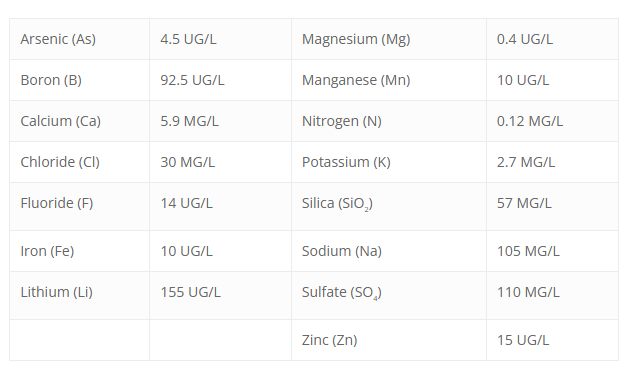Select the 105 MG/L sodium value
The width and height of the screenshot is (634, 383).
coord(528,251)
